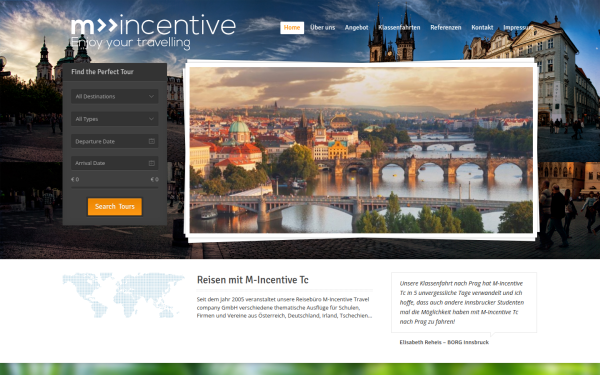This screenshot has height=375, width=600.
Task: Open the Departure Date calendar icon
Action: tap(152, 141)
